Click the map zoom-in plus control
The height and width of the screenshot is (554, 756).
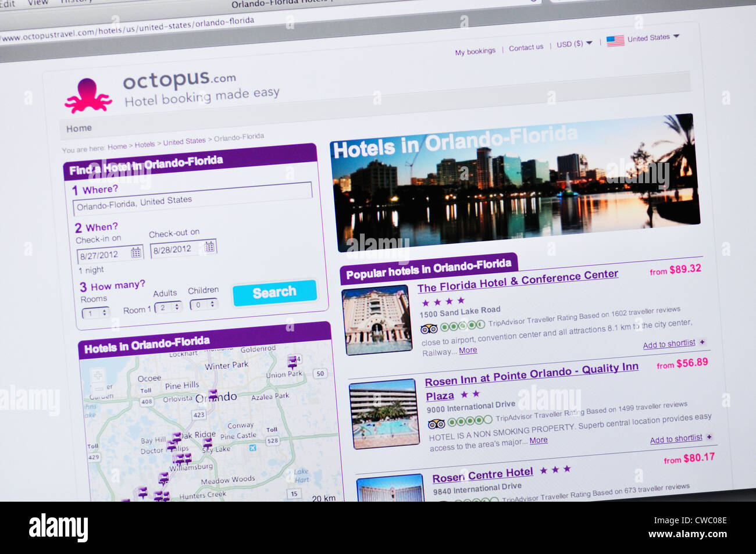click(x=98, y=375)
